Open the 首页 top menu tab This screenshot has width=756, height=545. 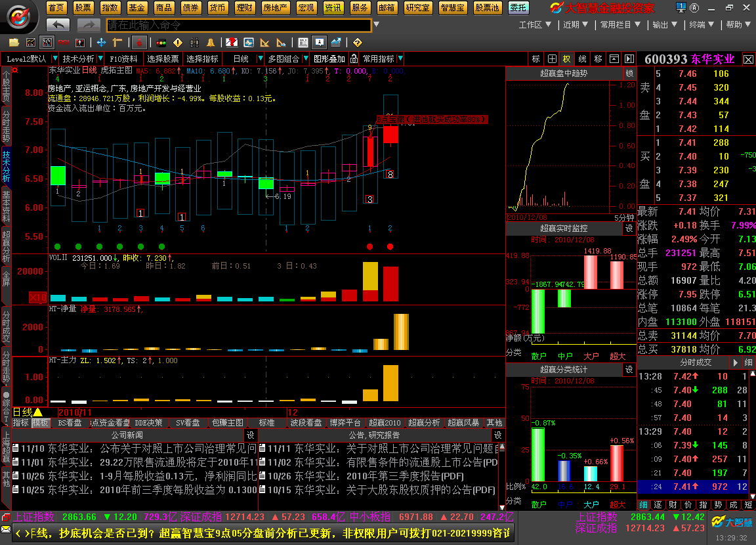pos(56,8)
